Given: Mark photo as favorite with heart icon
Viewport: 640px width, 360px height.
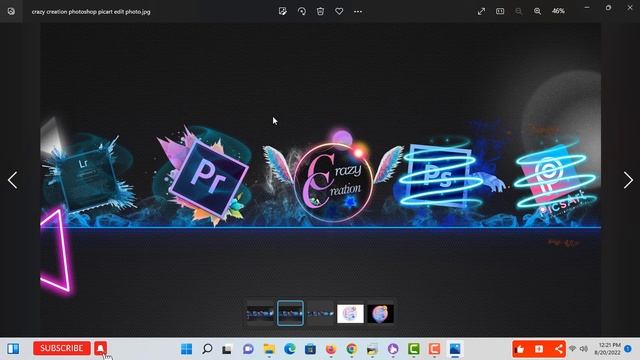Looking at the screenshot, I should point(339,11).
